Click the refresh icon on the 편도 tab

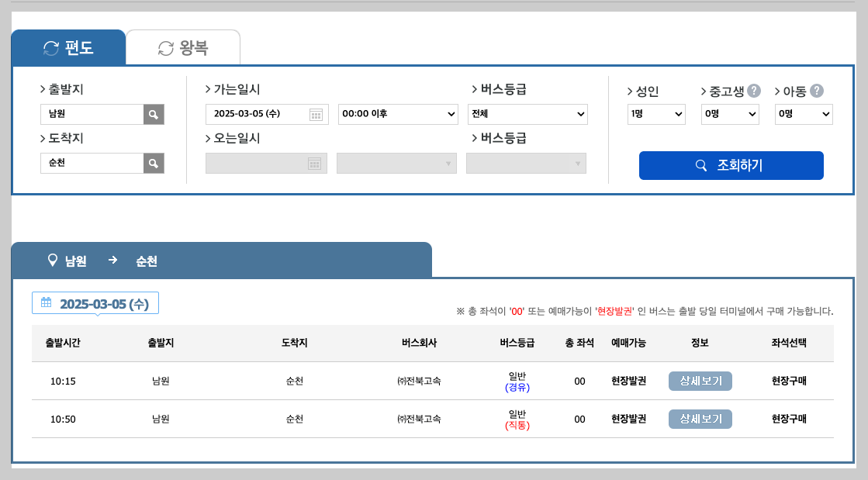pos(51,47)
